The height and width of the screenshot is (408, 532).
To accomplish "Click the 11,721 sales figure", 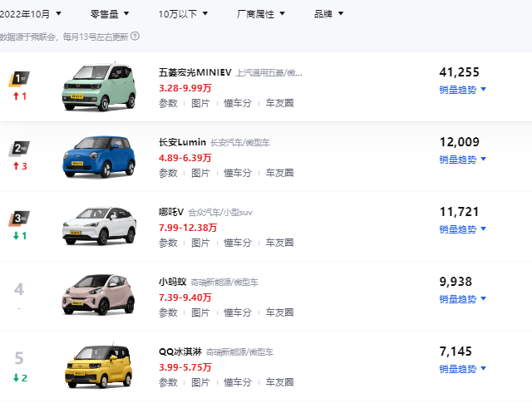I will tap(460, 212).
